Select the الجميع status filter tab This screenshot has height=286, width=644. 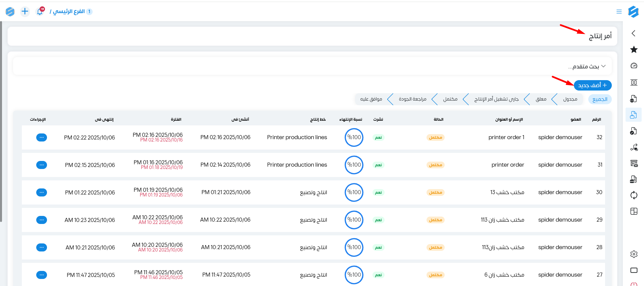(600, 99)
